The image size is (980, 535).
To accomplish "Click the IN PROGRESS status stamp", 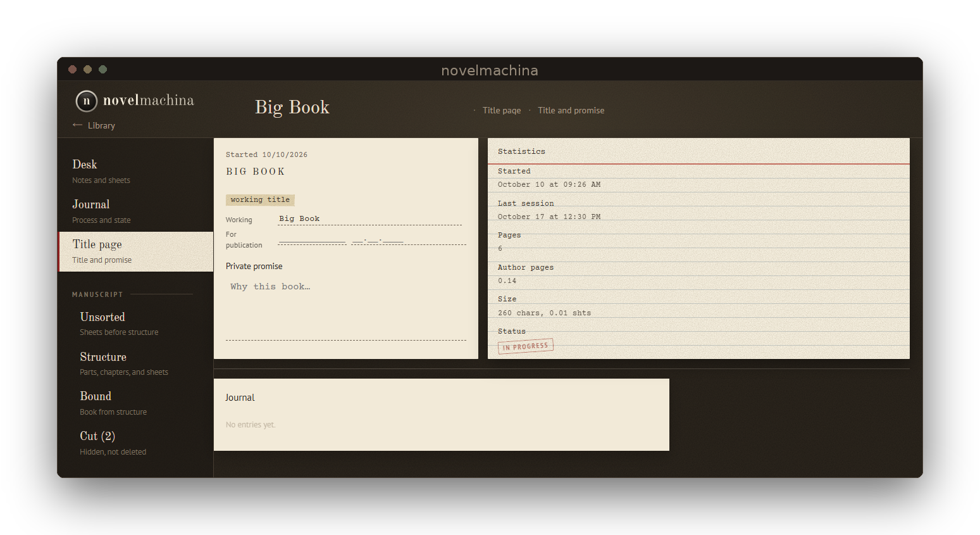I will (x=526, y=346).
